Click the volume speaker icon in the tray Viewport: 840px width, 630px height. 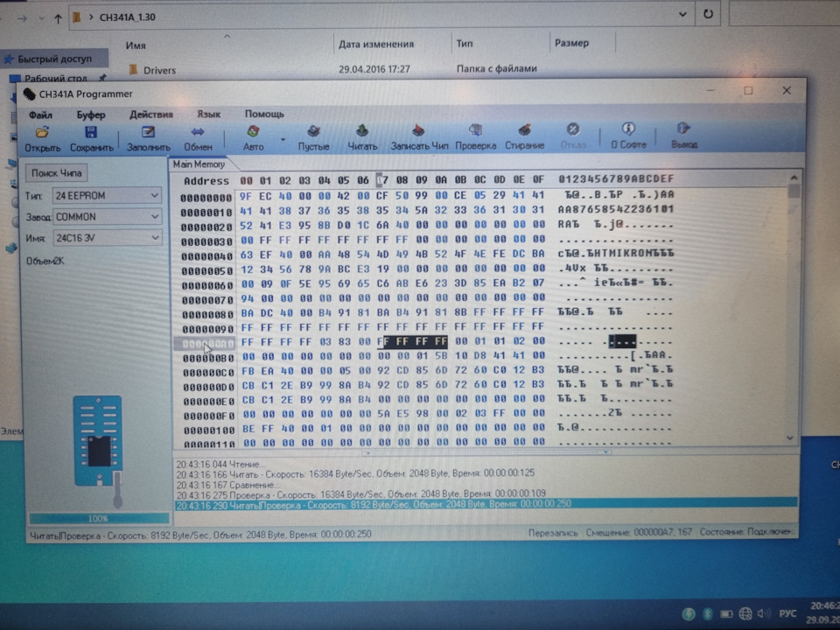(x=764, y=613)
